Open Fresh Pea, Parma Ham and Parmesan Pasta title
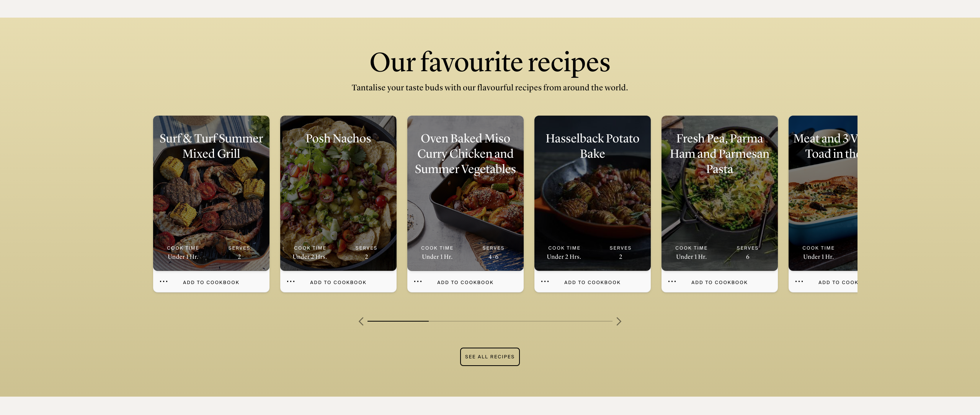The width and height of the screenshot is (980, 415). click(x=720, y=154)
